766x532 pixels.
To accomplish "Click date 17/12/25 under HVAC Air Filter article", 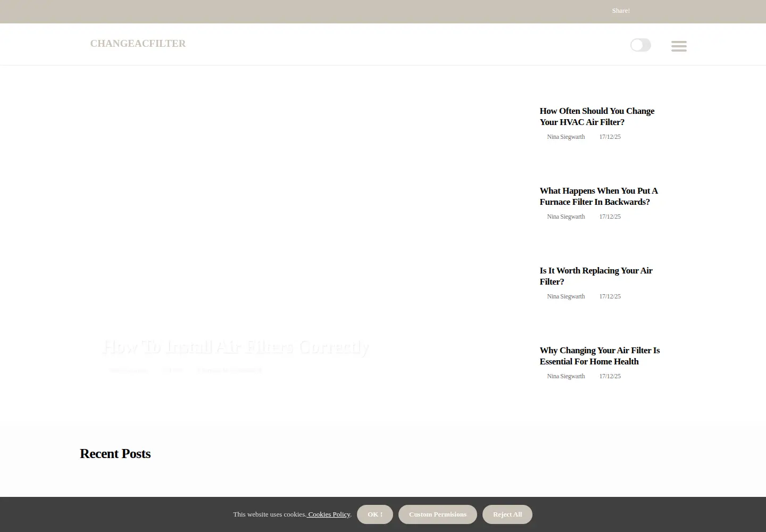I will click(x=610, y=137).
